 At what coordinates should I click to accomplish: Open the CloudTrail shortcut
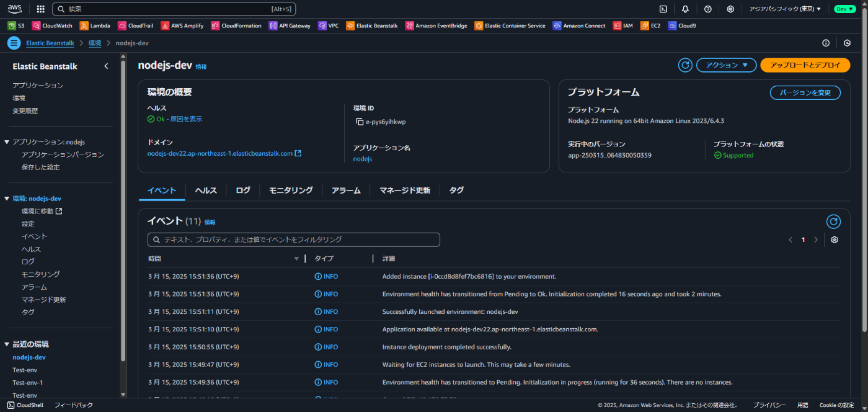coord(136,25)
